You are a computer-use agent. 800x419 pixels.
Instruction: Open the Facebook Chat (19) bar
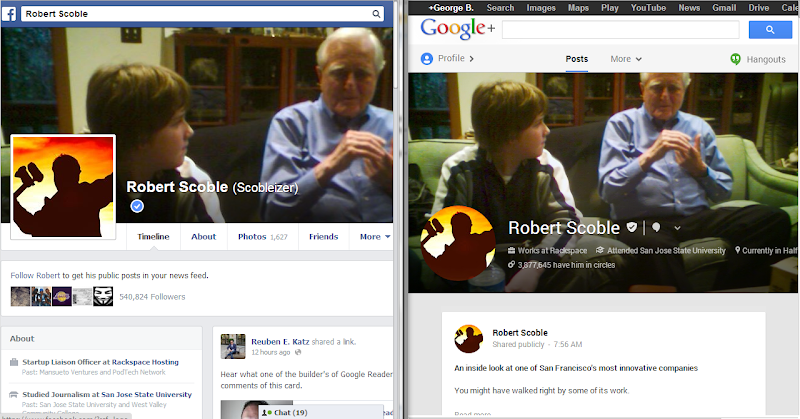click(321, 412)
